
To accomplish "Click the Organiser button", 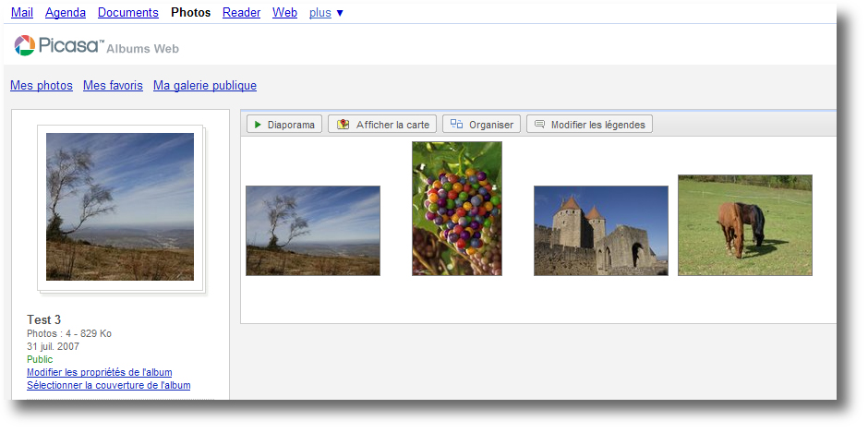I will pos(482,125).
